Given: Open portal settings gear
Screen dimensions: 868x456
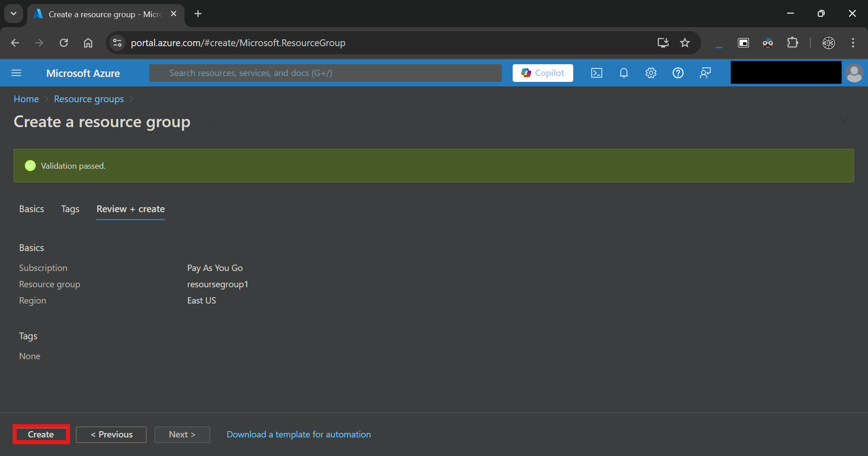Looking at the screenshot, I should click(x=651, y=73).
